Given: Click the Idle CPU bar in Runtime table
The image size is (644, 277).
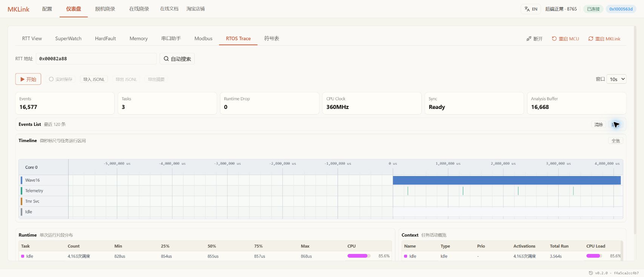Looking at the screenshot, I should (359, 256).
